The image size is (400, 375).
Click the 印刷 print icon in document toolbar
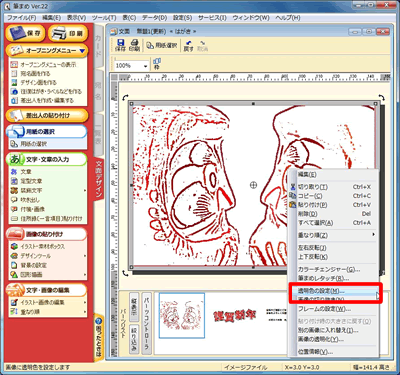[134, 45]
